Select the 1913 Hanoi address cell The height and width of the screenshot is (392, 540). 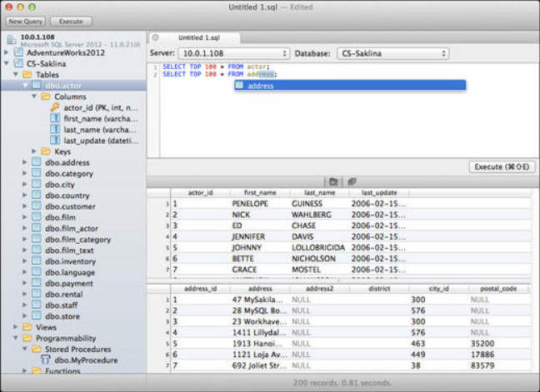coord(260,344)
